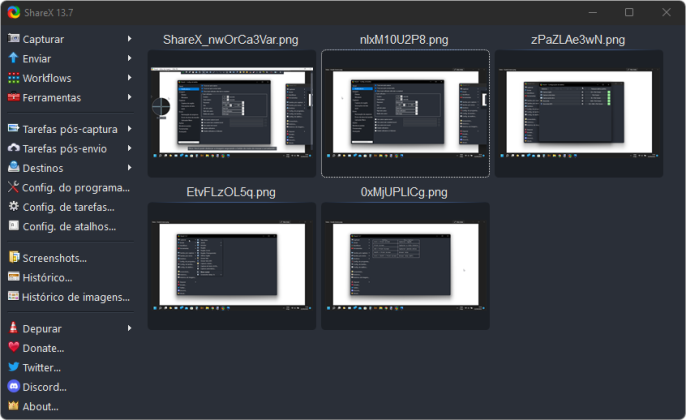
Task: Click the Ferramentas toolbox icon
Action: (x=14, y=97)
